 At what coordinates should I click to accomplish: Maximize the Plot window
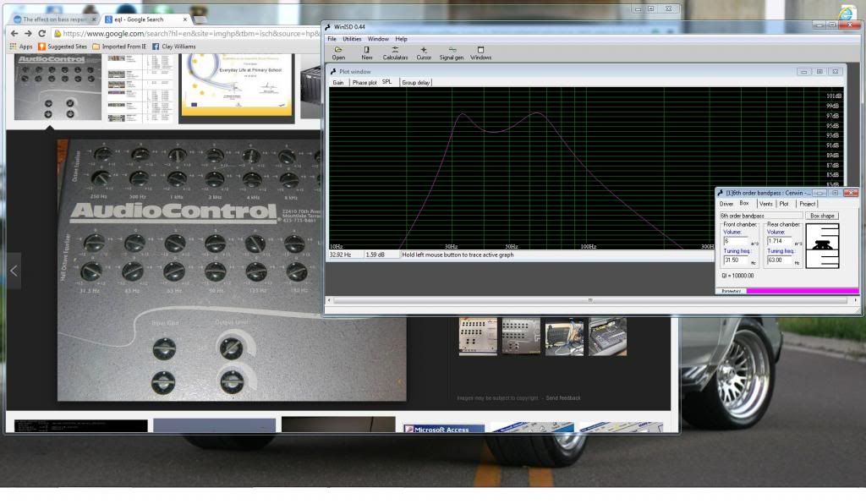(819, 72)
